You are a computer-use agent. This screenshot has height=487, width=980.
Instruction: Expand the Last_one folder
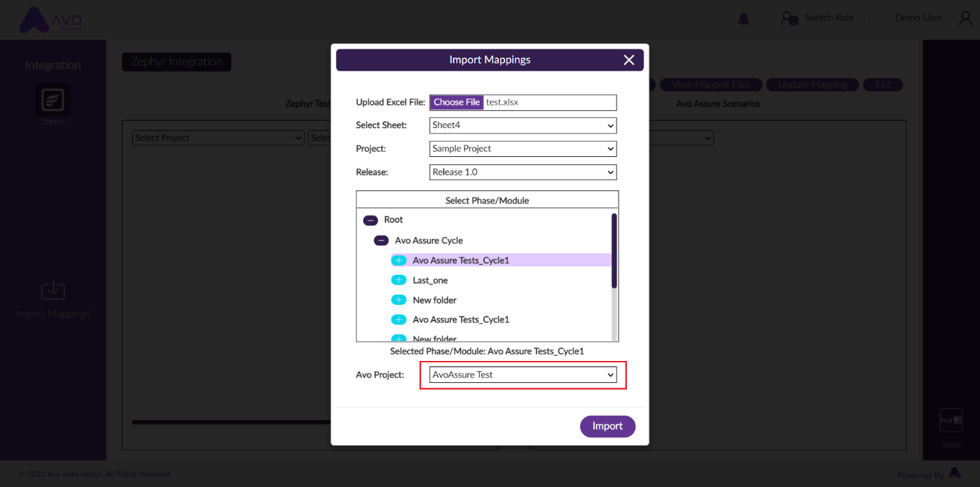point(398,280)
